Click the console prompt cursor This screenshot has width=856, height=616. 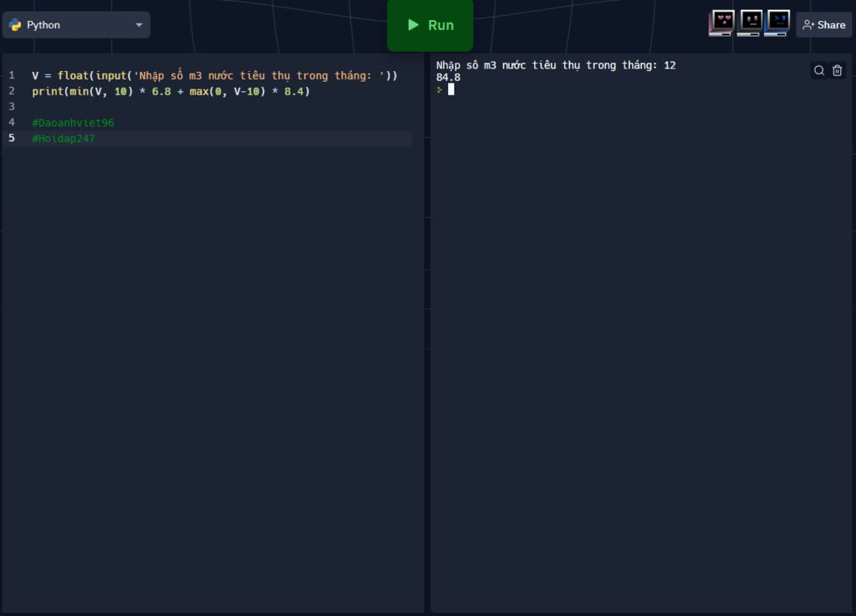(451, 89)
